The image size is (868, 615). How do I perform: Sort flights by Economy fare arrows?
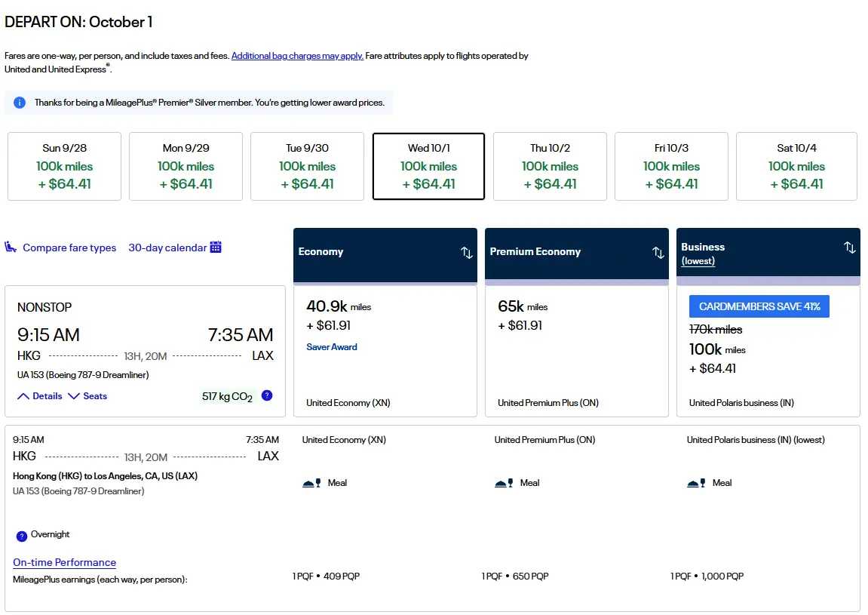pyautogui.click(x=467, y=253)
